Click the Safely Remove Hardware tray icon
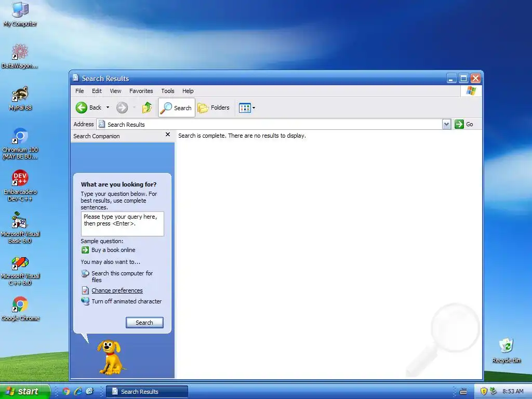 point(493,391)
